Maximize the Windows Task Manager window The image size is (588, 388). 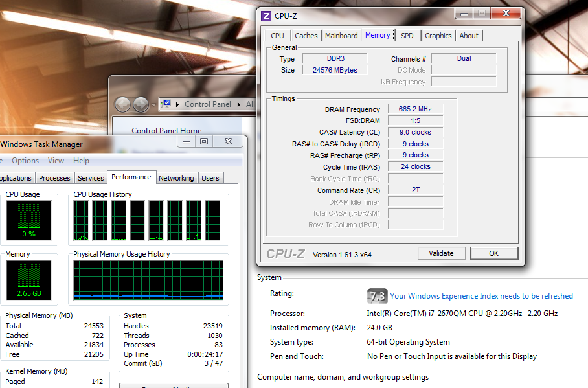(204, 141)
